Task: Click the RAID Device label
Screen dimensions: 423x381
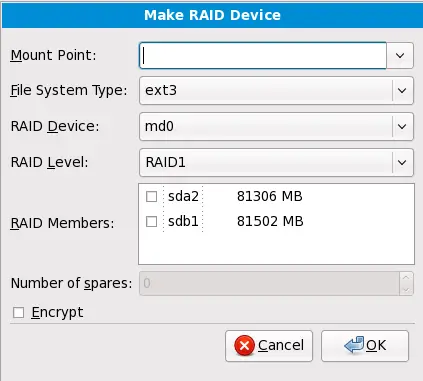Action: 55,126
